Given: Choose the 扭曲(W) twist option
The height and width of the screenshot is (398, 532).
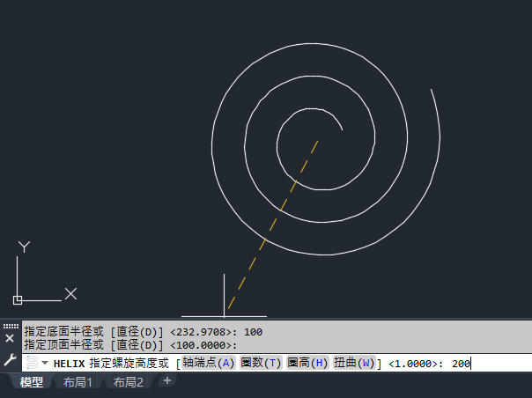Looking at the screenshot, I should coord(354,363).
